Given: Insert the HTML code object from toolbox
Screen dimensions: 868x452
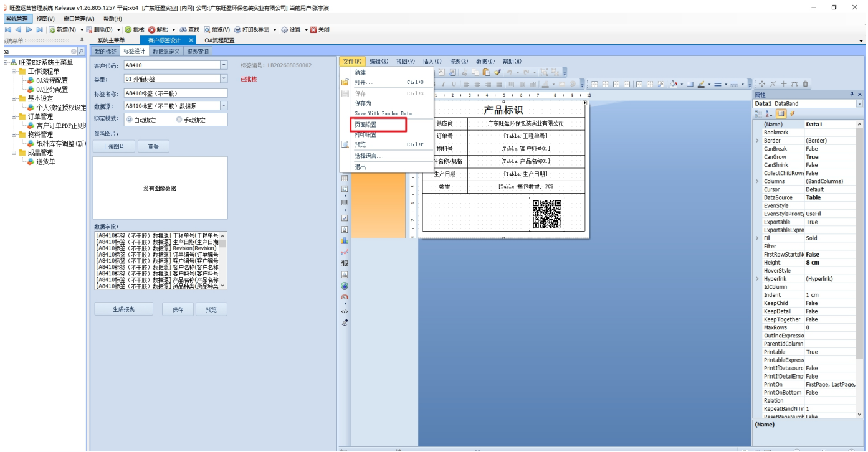Looking at the screenshot, I should [x=345, y=311].
